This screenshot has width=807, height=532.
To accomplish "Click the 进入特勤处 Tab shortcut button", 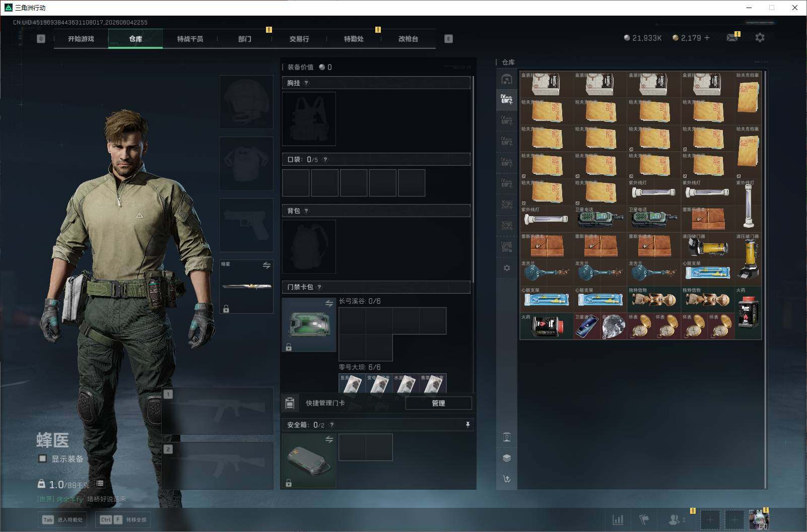I will click(x=62, y=520).
